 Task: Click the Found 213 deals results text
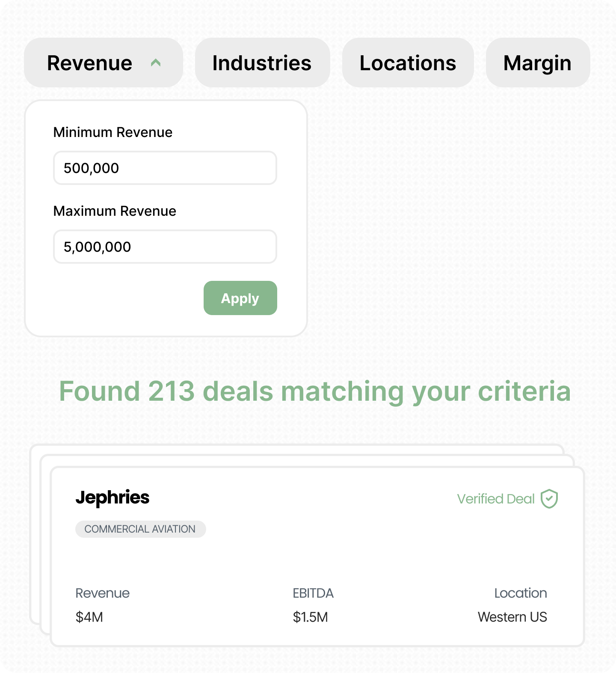coord(316,391)
